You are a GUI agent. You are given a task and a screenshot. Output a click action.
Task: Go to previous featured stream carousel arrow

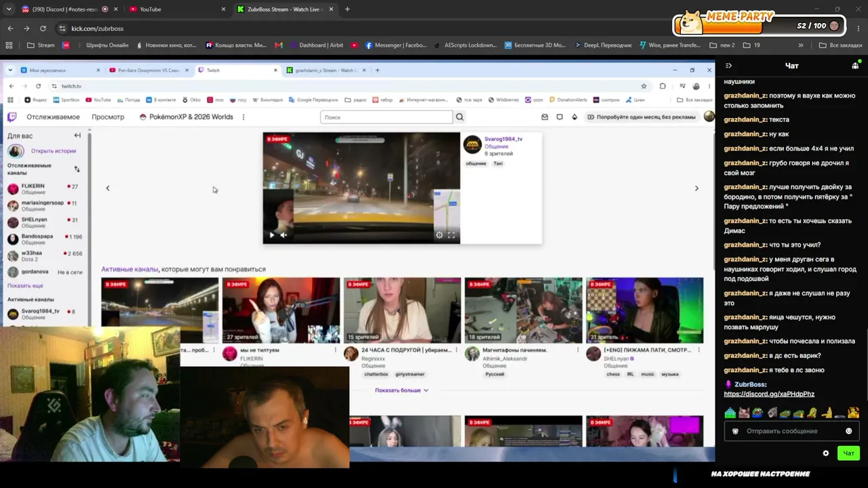pos(107,188)
